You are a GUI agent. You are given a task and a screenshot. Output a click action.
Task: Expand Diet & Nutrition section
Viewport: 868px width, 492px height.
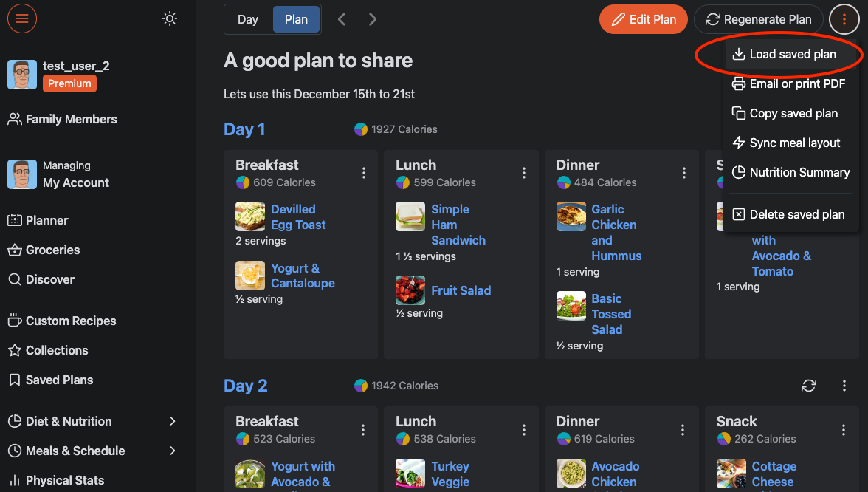(x=172, y=421)
